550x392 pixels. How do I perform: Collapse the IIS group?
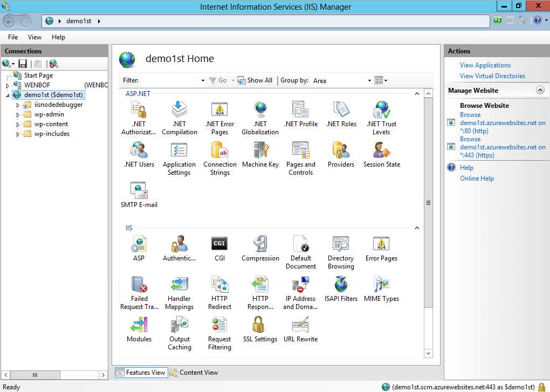[417, 228]
